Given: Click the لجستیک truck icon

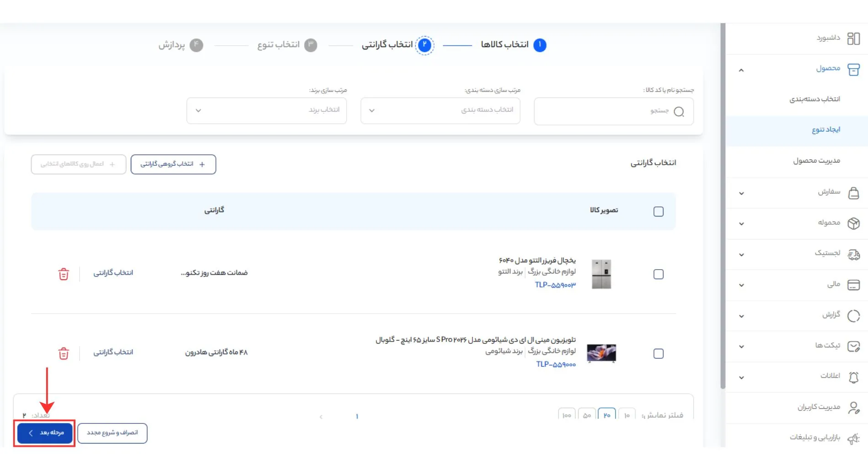Looking at the screenshot, I should (x=853, y=254).
